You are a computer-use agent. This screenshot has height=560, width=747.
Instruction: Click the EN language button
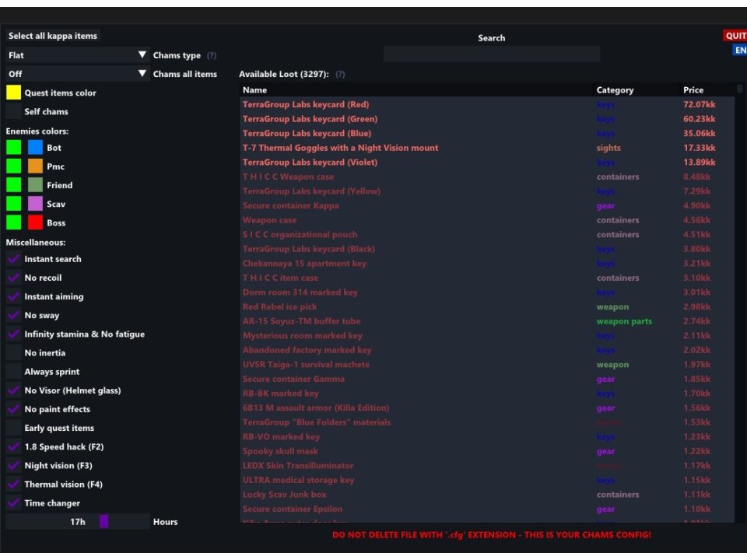tap(740, 50)
